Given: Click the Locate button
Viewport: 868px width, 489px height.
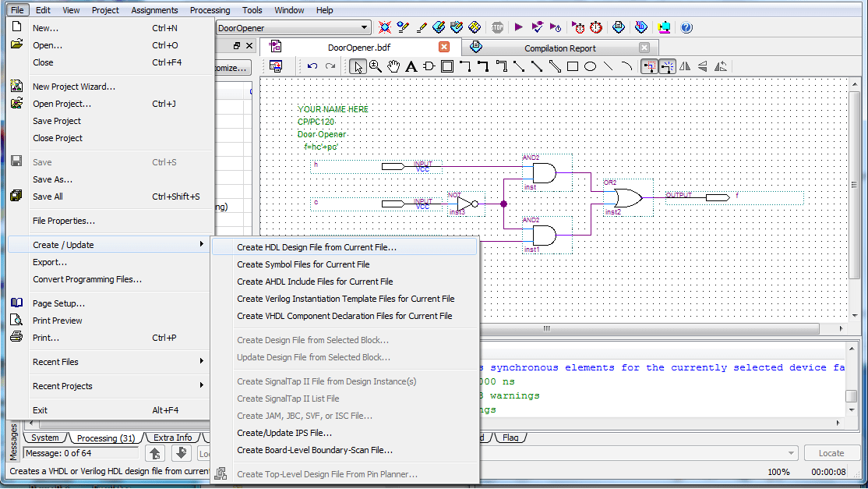Looking at the screenshot, I should (831, 453).
